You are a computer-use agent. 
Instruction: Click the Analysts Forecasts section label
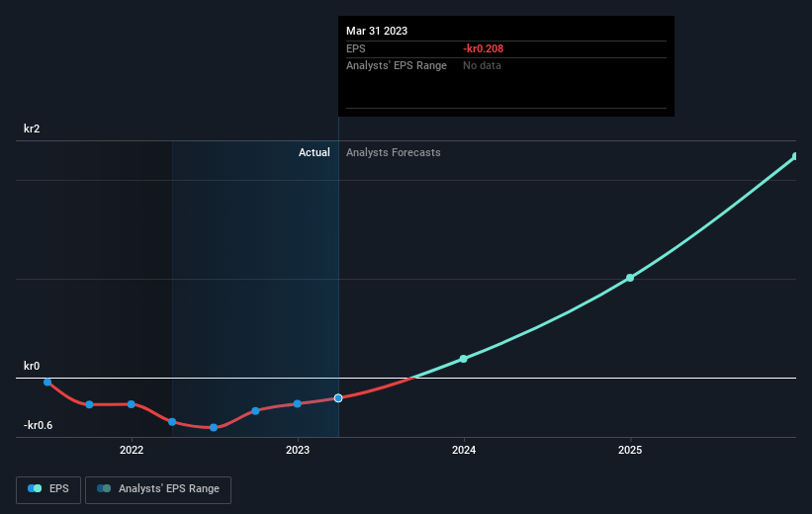pos(394,152)
